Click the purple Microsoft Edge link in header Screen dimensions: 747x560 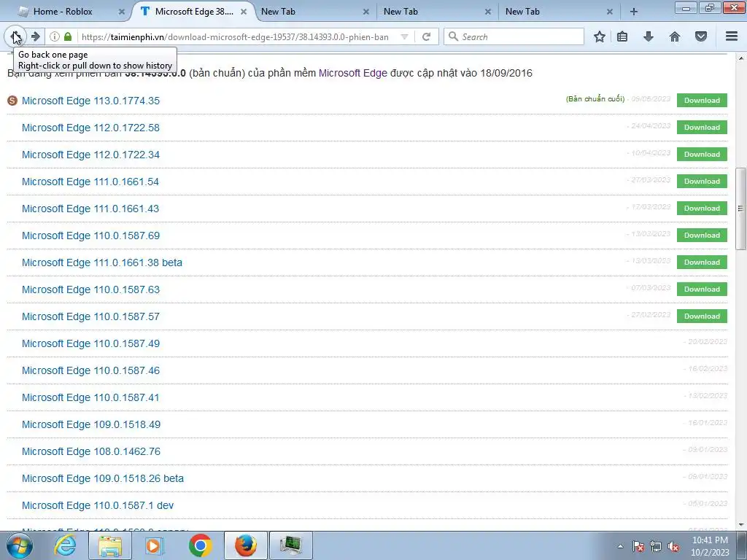352,73
